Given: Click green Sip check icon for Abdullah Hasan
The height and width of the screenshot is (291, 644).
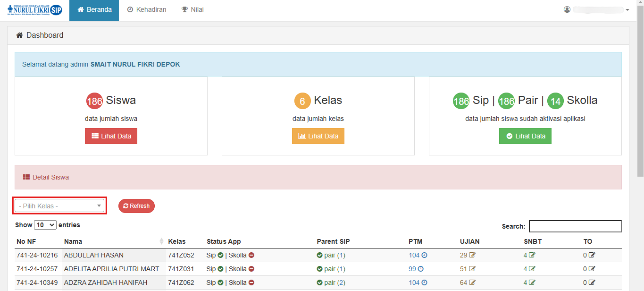Looking at the screenshot, I should coord(220,256).
